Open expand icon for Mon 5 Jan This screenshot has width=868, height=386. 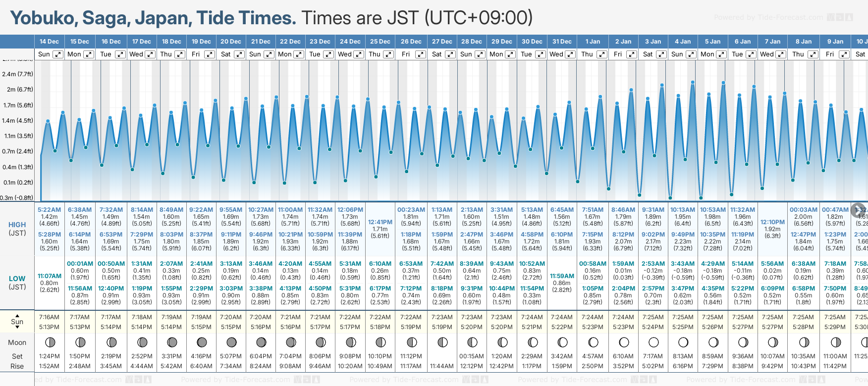(721, 54)
